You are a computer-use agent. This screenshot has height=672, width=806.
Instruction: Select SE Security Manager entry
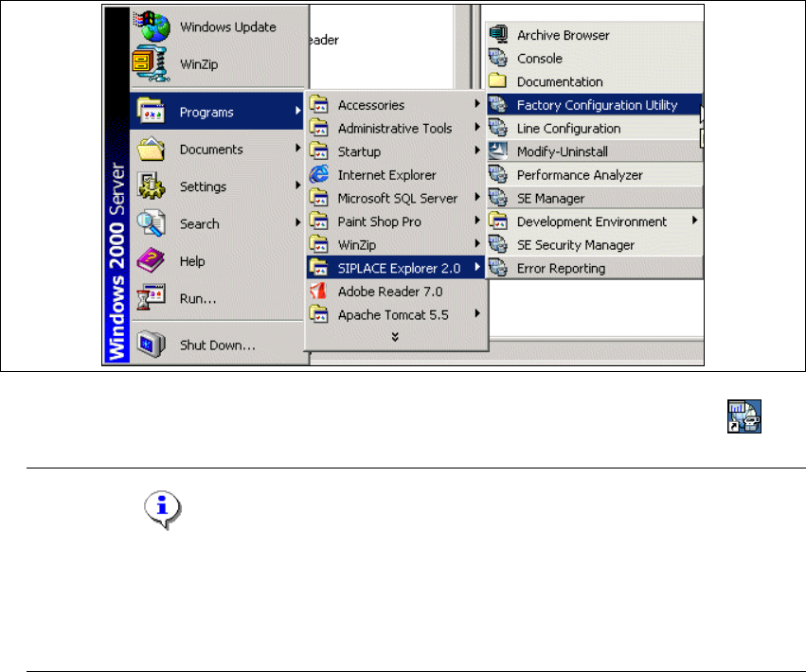[x=595, y=244]
